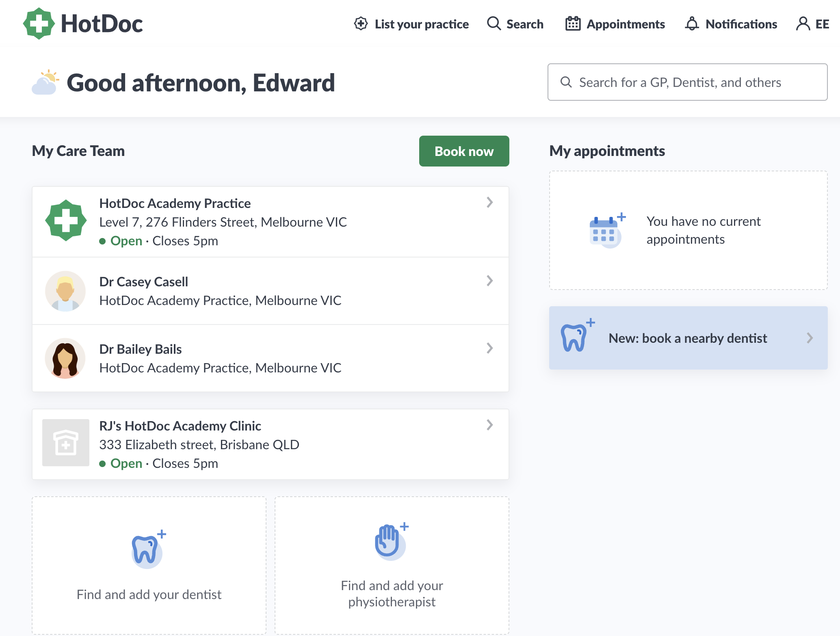The height and width of the screenshot is (636, 840).
Task: Click chevron on nearby dentist banner
Action: pos(810,338)
